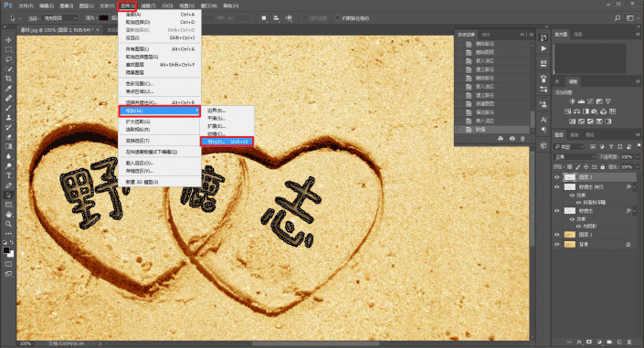Select the Rectangular Marquee tool

click(8, 49)
